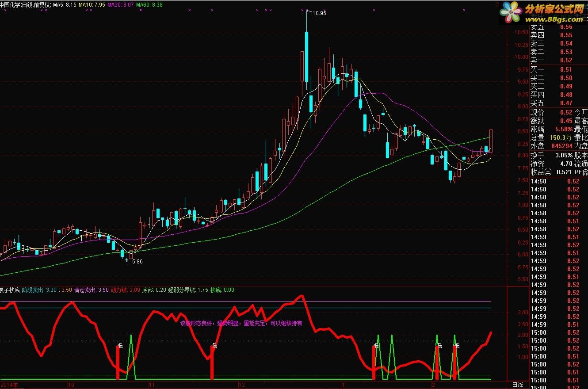Click the 2014年 label on time axis

click(9, 385)
